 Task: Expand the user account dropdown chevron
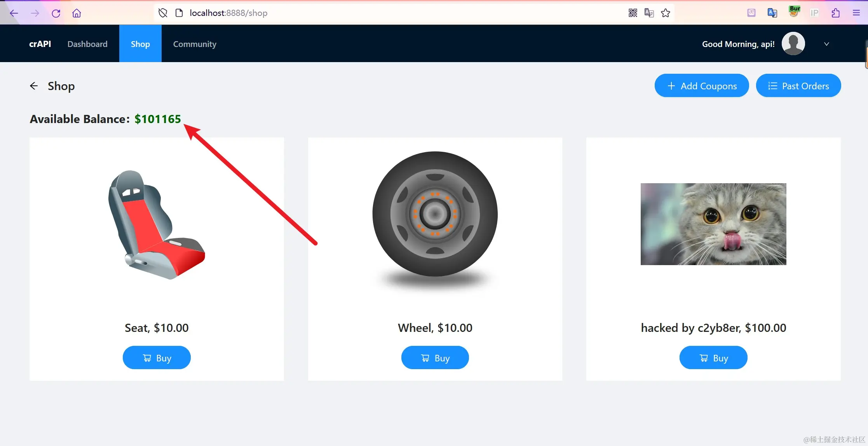pyautogui.click(x=826, y=44)
